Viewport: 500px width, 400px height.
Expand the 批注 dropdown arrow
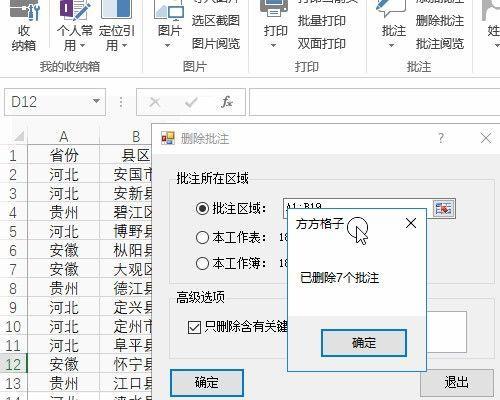[391, 45]
